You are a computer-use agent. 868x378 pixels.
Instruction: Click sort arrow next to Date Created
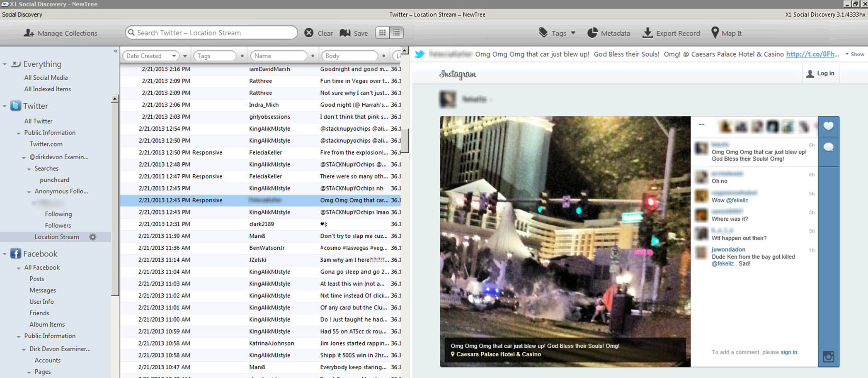tap(185, 56)
